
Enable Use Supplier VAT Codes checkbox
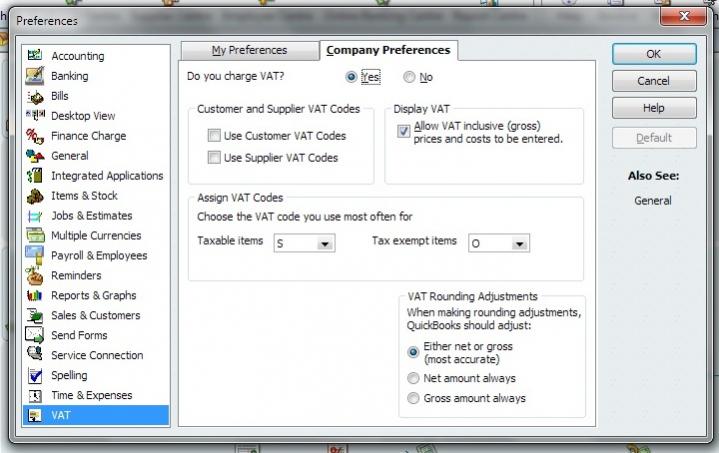[214, 158]
